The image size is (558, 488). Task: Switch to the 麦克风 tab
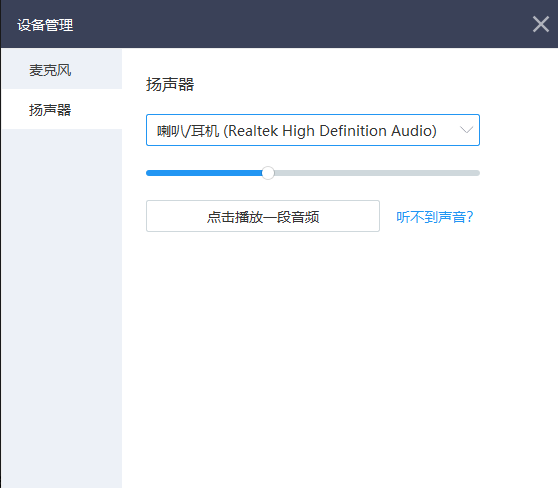pos(62,69)
